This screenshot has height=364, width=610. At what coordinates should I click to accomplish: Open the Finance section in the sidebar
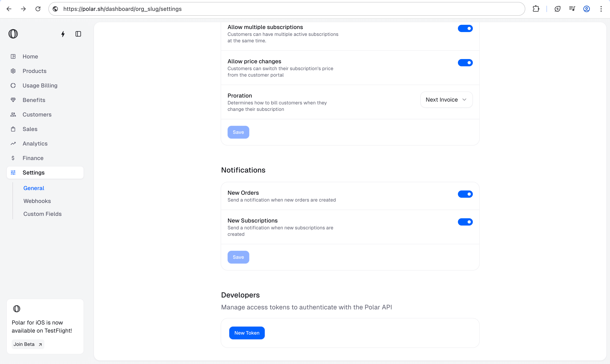[33, 158]
